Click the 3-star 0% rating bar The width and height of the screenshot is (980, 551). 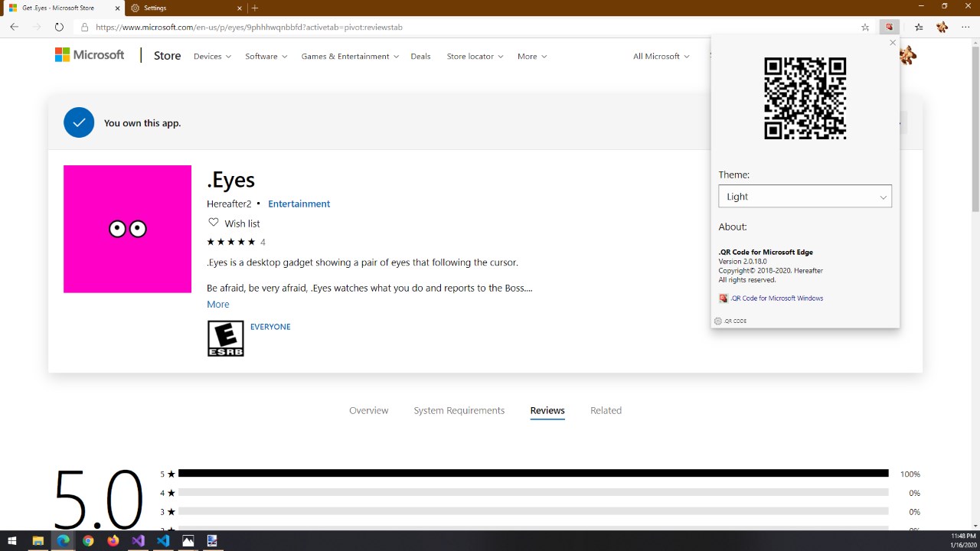533,512
